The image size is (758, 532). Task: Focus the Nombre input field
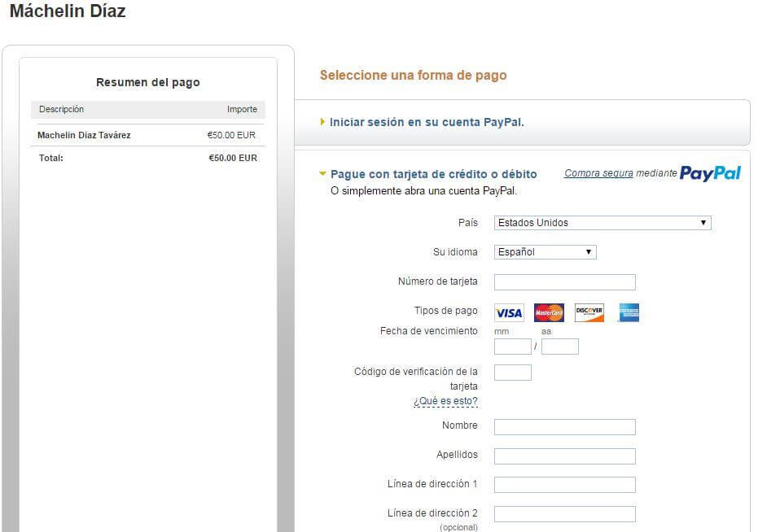565,427
